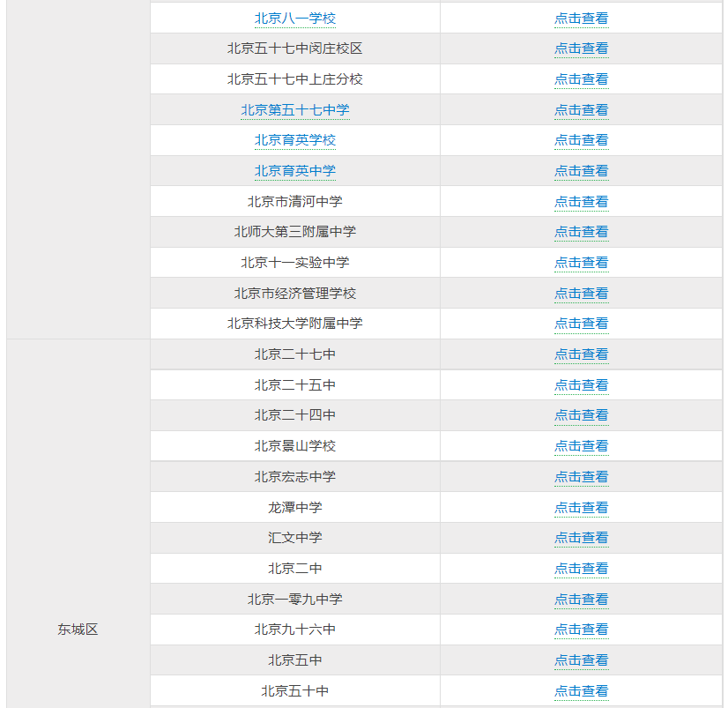
Task: Click the 东城区 district label
Action: click(78, 630)
